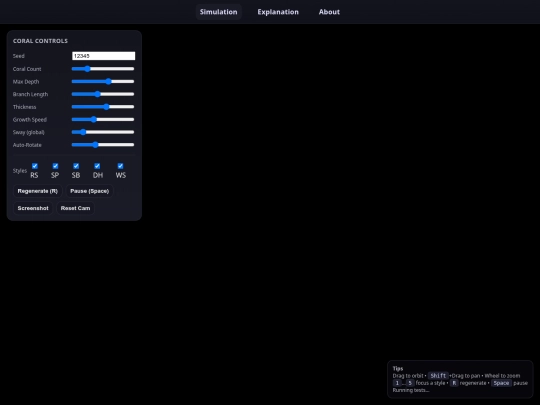
Task: Click the Screenshot button
Action: tap(33, 208)
